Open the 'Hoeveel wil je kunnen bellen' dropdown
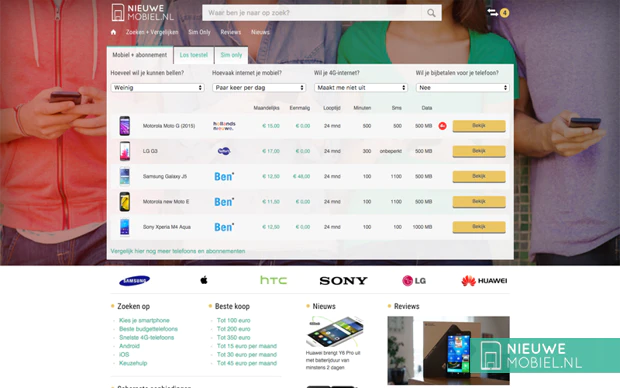This screenshot has width=620, height=388. (x=157, y=87)
